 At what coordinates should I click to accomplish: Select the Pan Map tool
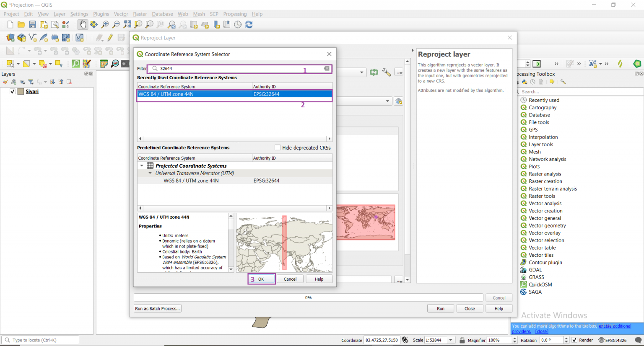[83, 24]
